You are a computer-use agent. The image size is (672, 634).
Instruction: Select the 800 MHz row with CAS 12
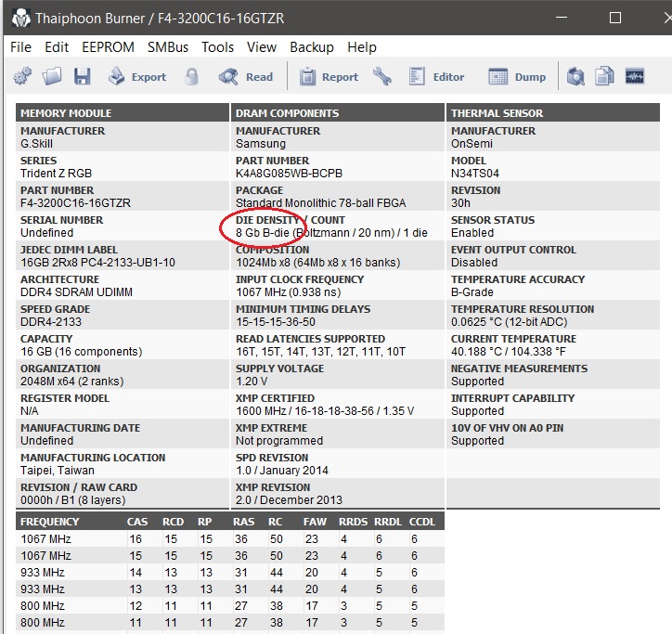(230, 606)
